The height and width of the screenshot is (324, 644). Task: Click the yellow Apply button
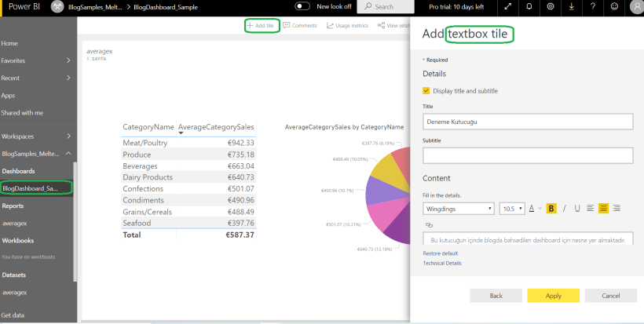click(x=553, y=296)
